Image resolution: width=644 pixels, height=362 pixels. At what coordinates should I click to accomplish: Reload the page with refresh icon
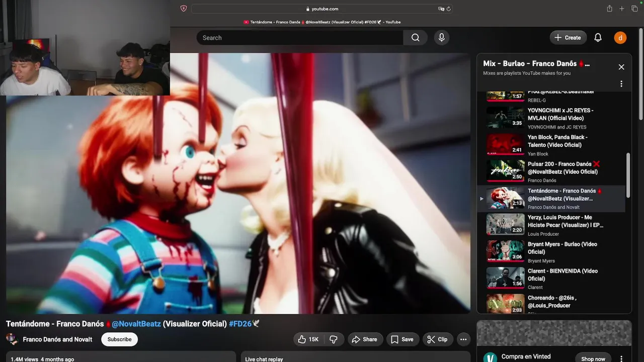tap(448, 9)
